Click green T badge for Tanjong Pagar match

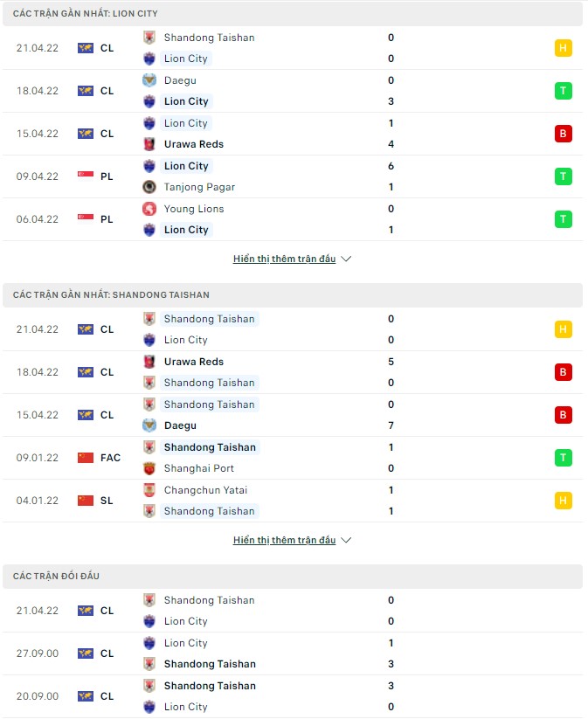564,176
